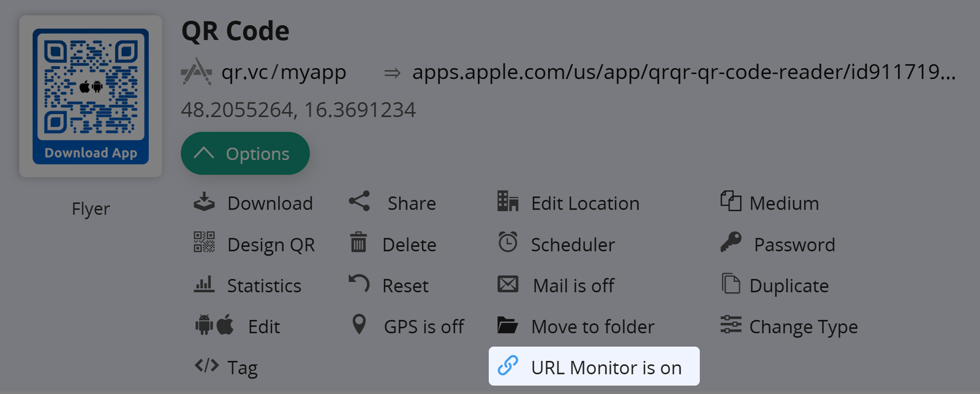The image size is (980, 394).
Task: Click the Edit Location building icon
Action: click(508, 202)
